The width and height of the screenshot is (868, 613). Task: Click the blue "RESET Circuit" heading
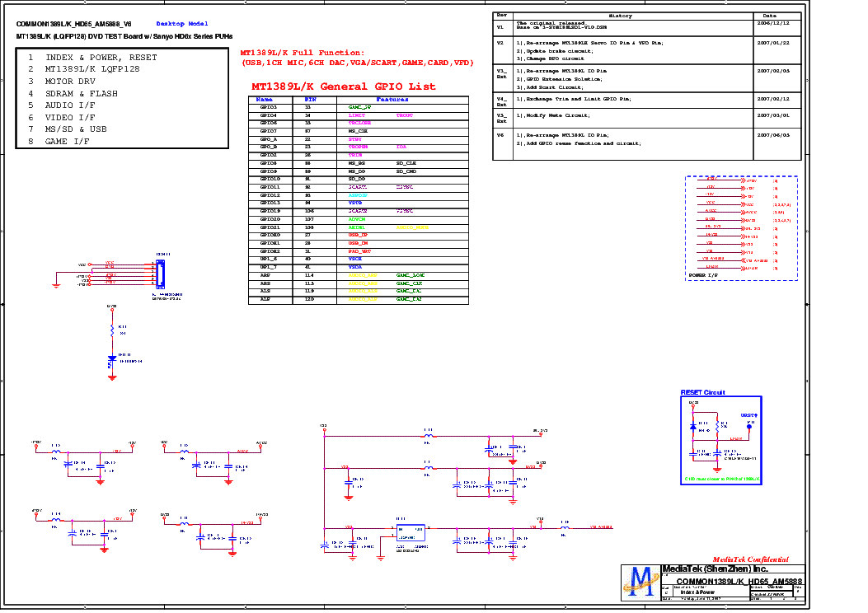click(x=702, y=392)
